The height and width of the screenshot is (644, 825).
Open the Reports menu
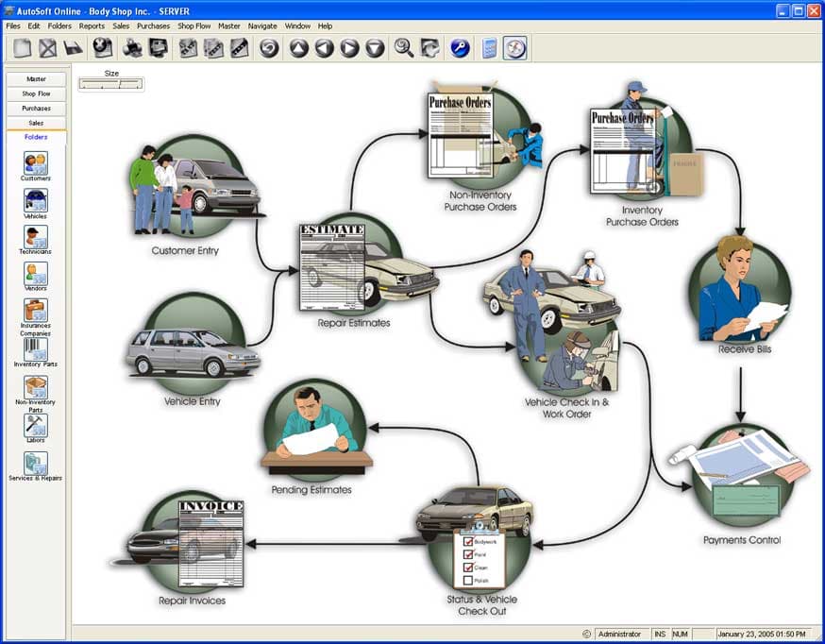click(x=92, y=25)
